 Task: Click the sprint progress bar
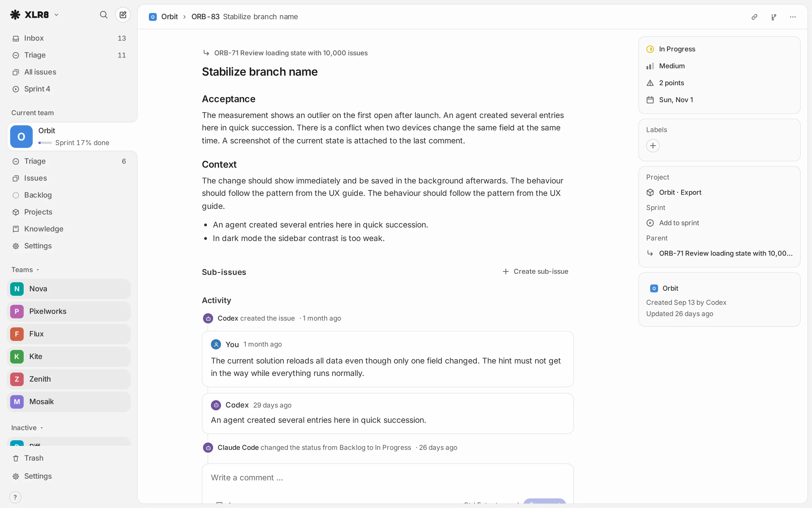pos(45,143)
